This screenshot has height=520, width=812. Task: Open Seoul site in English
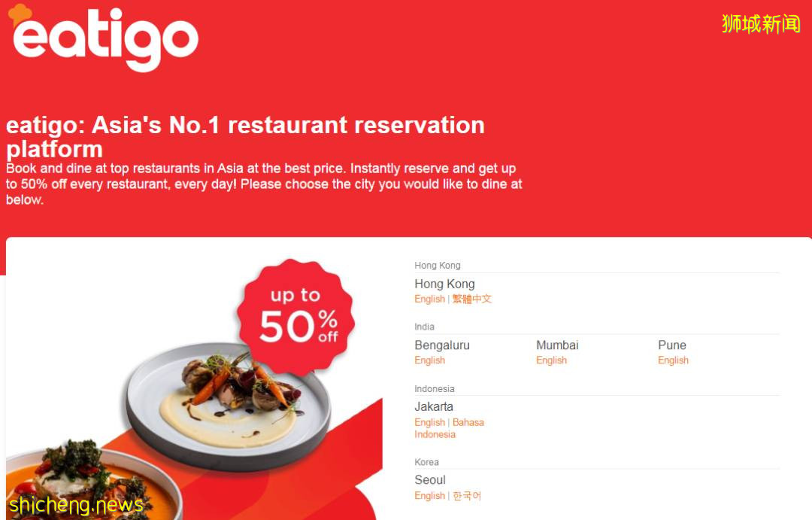(429, 496)
